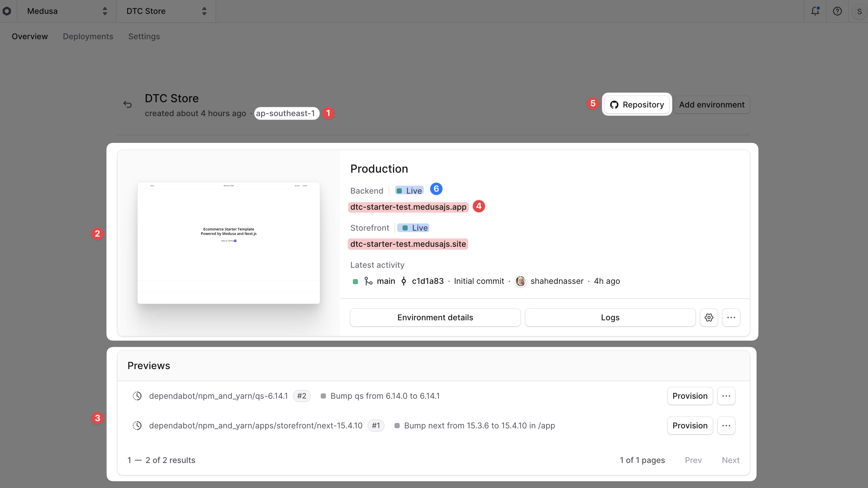Screen dimensions: 868x488
Task: Click the Environment details button
Action: click(x=435, y=317)
